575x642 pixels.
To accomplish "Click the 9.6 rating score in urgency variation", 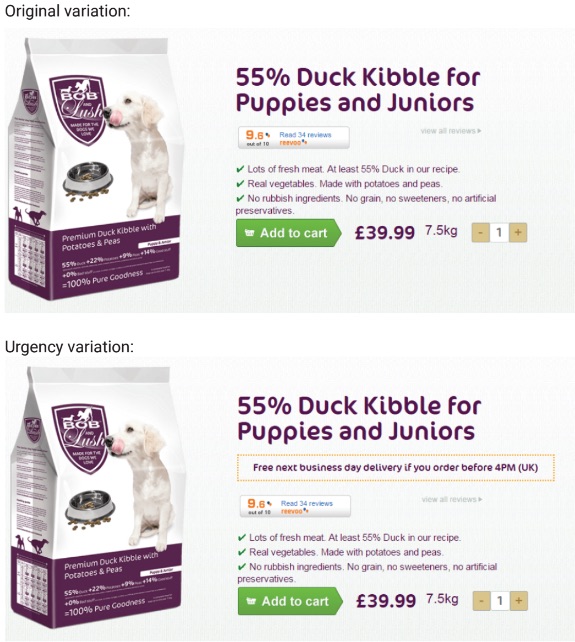I will click(257, 503).
